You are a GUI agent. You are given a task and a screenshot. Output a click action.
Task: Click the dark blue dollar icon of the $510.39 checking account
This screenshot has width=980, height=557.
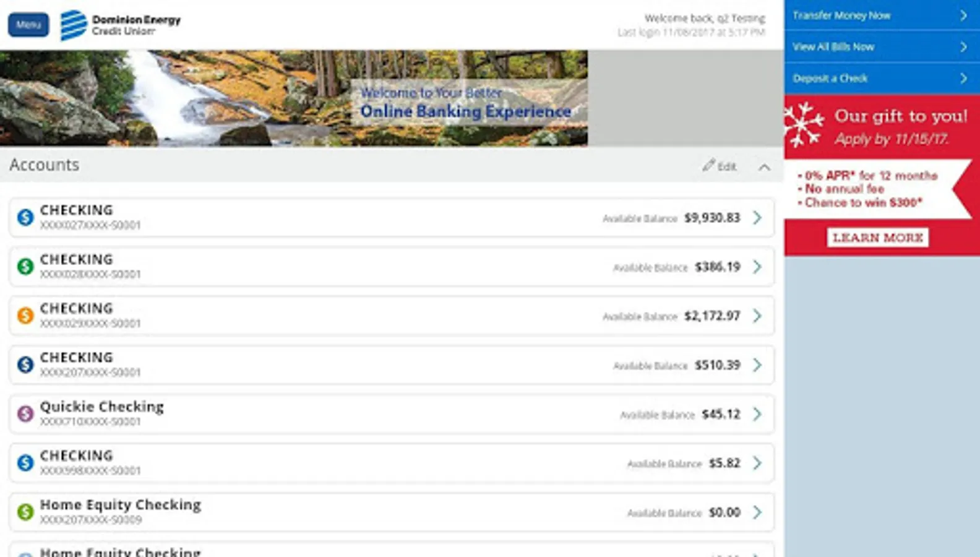pos(25,365)
